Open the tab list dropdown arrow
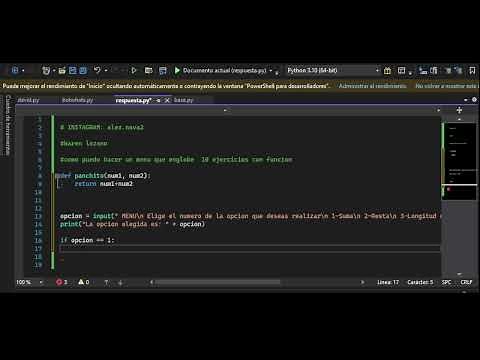 point(466,100)
